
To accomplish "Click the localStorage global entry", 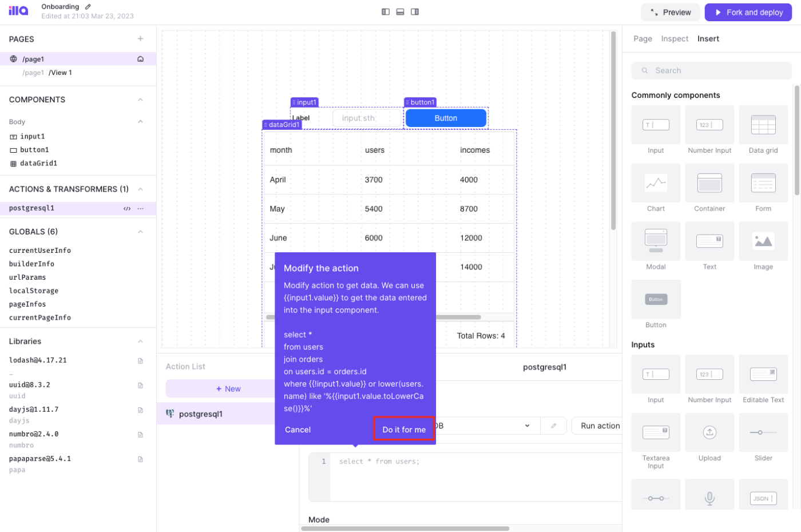I will (x=34, y=291).
